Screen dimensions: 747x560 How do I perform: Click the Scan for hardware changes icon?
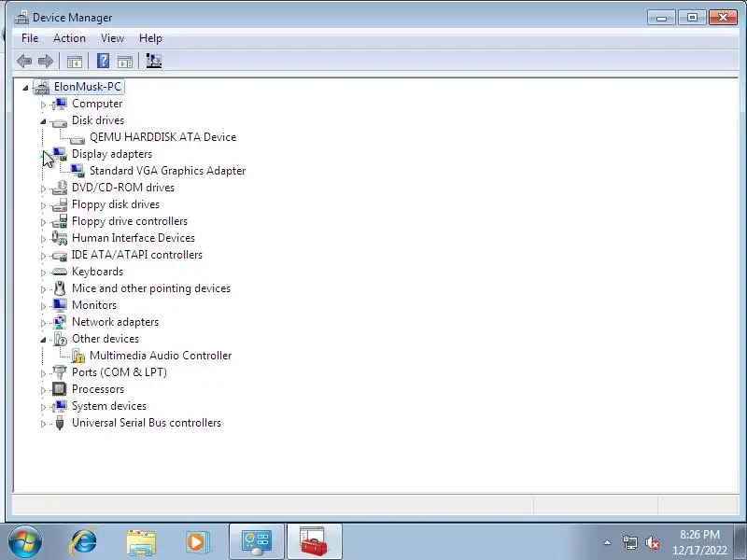pos(154,61)
